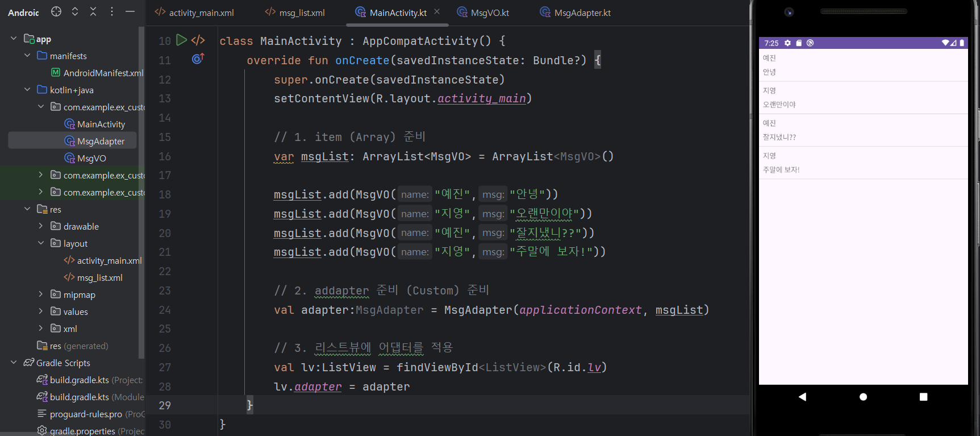Open the Android project view dropdown
The height and width of the screenshot is (436, 980).
pos(23,13)
